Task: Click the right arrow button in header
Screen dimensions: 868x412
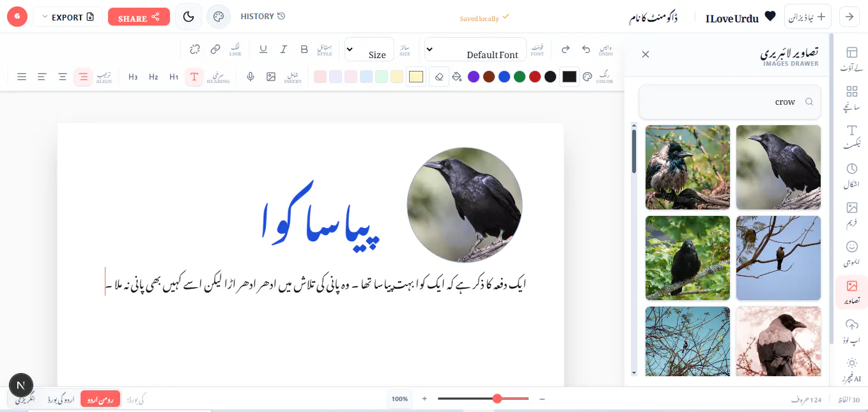Action: pos(849,17)
